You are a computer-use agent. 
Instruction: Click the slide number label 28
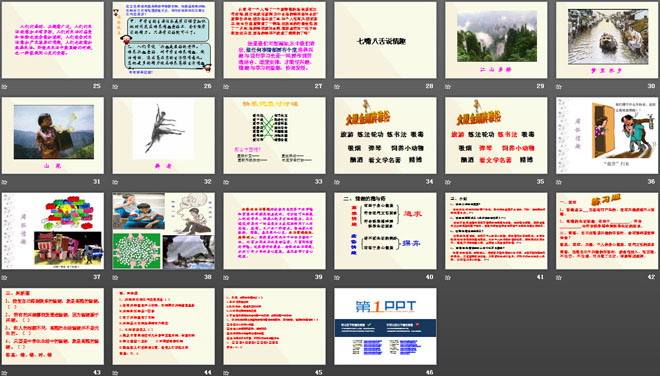pyautogui.click(x=429, y=86)
